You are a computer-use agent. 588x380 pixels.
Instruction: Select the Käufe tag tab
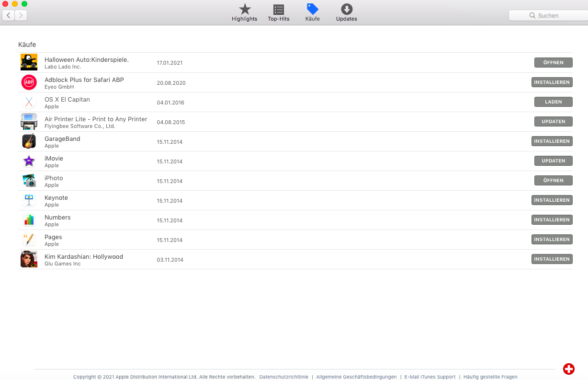point(312,12)
